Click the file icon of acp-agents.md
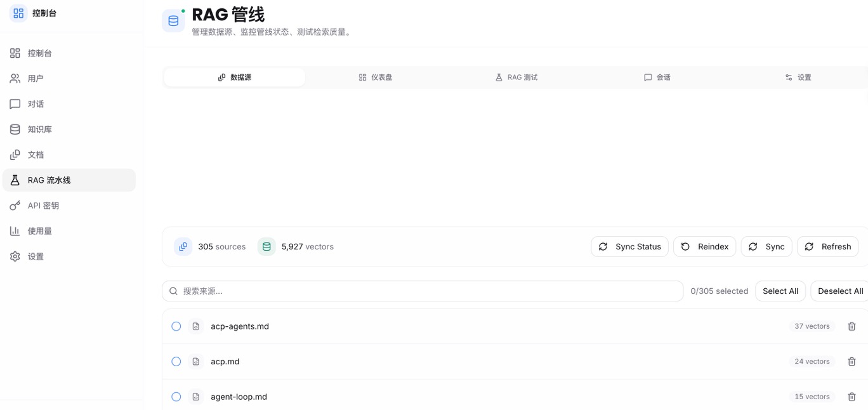The height and width of the screenshot is (410, 868). pyautogui.click(x=196, y=326)
